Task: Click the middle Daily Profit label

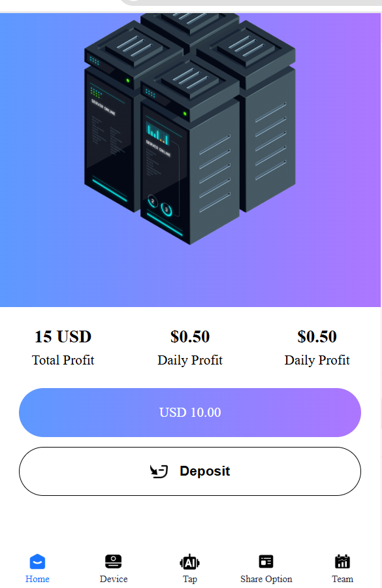Action: pyautogui.click(x=190, y=360)
